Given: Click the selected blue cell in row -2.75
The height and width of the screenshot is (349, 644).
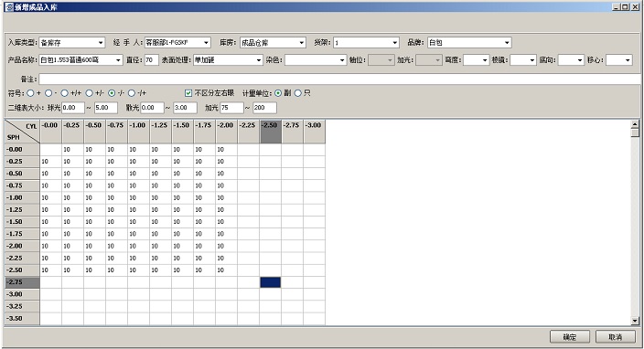Looking at the screenshot, I should [x=270, y=282].
